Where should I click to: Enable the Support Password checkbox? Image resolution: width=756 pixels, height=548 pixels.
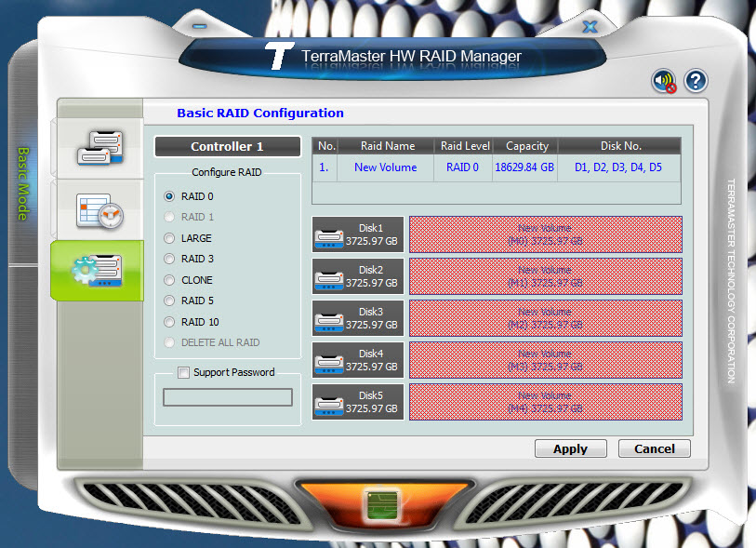183,372
